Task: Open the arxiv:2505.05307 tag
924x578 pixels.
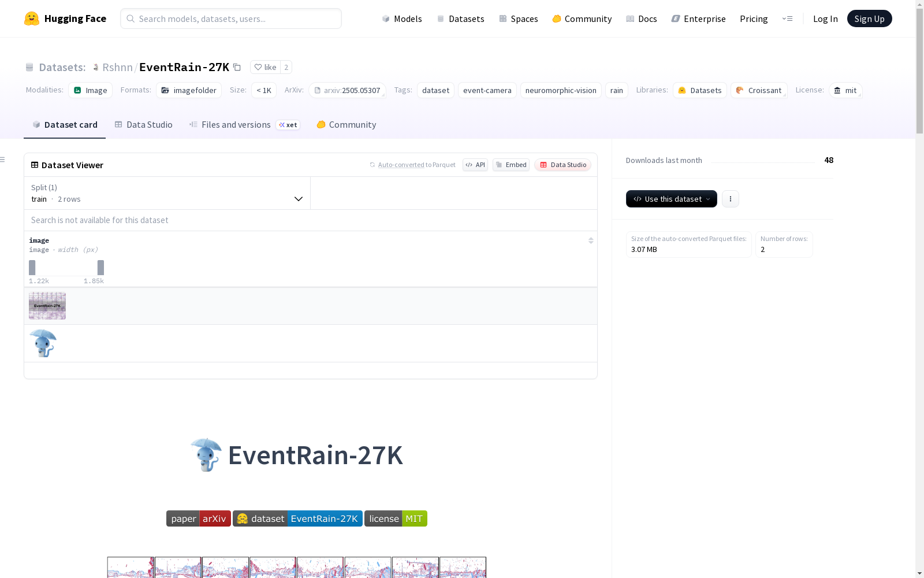Action: [347, 90]
